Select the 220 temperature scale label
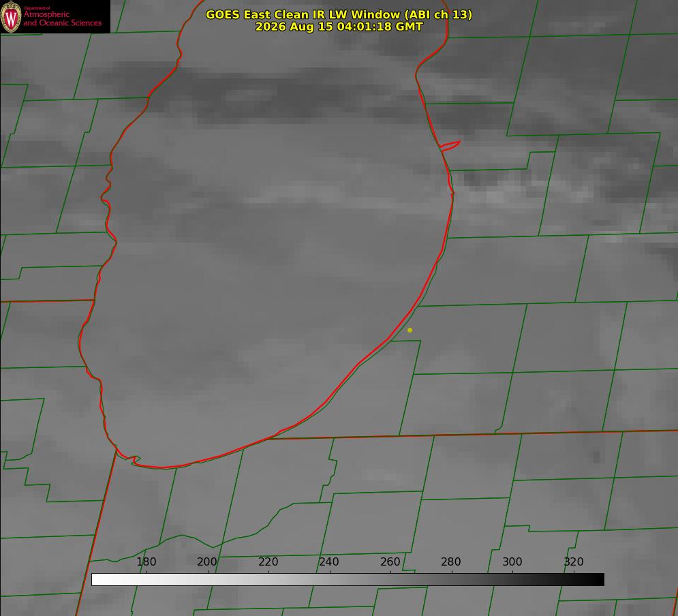678x616 pixels. [x=268, y=561]
